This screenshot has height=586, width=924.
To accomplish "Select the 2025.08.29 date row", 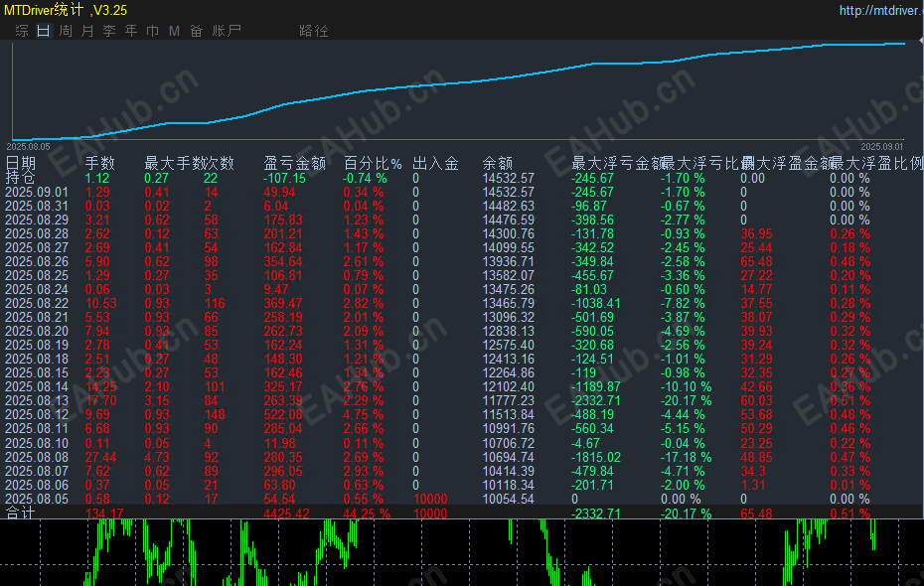I will pos(462,220).
